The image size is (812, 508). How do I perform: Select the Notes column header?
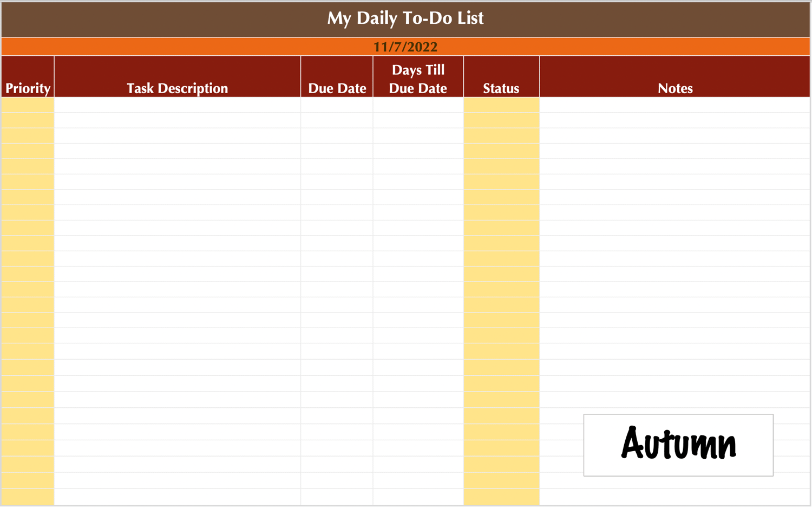pyautogui.click(x=675, y=77)
